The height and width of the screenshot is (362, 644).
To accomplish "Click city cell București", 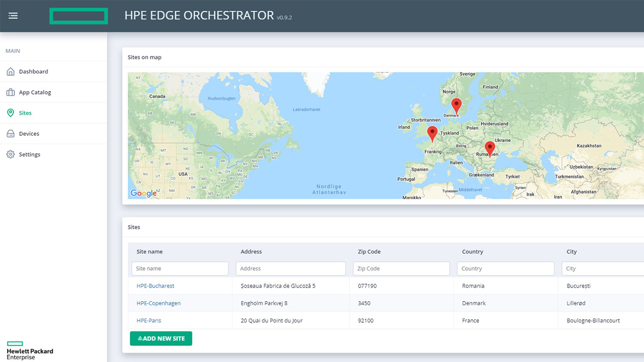I will (x=579, y=286).
